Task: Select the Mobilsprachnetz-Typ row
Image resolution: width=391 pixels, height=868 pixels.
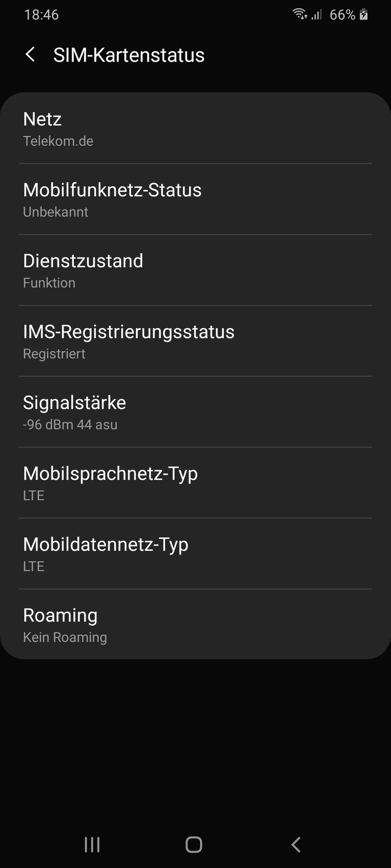Action: [x=195, y=483]
